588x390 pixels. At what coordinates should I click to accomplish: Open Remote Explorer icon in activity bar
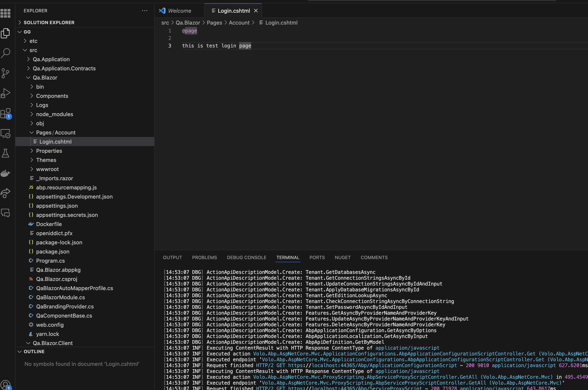(5, 134)
